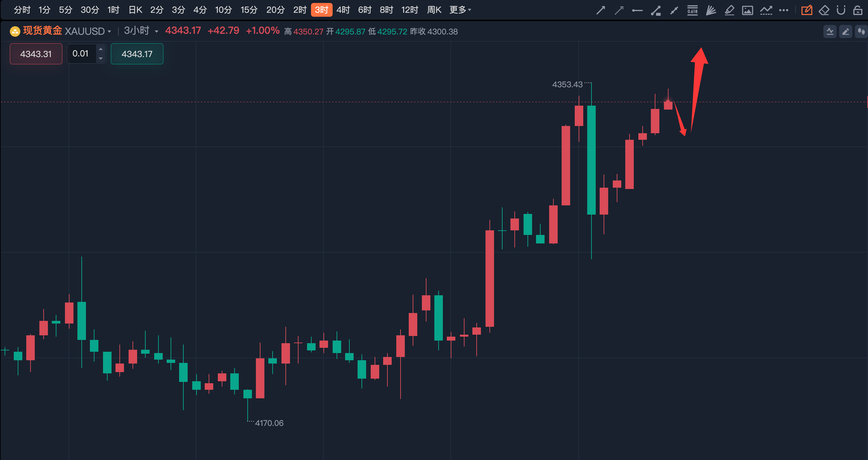Open the 3小时 interval dropdown
Viewport: 868px width, 460px height.
point(141,31)
